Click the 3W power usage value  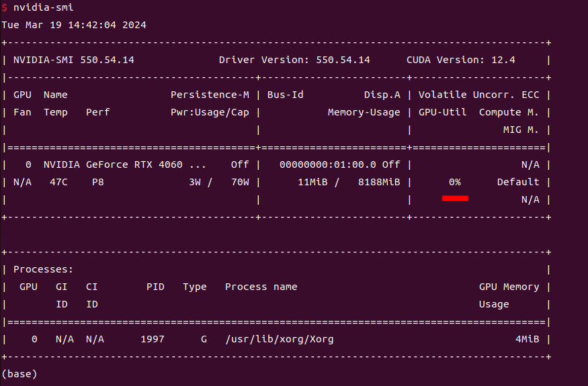tap(195, 182)
